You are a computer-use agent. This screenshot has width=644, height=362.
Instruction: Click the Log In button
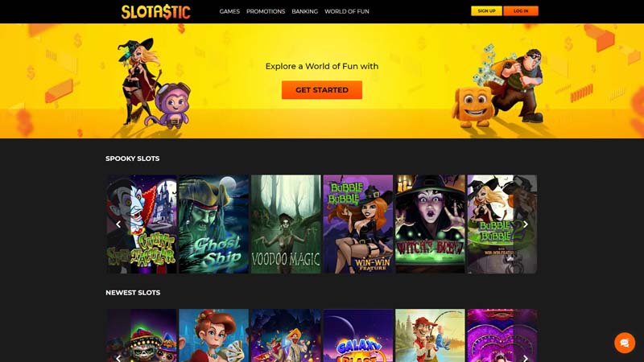pyautogui.click(x=521, y=11)
